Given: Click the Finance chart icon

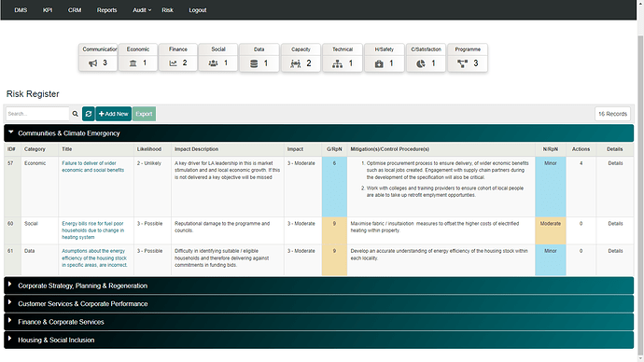Looking at the screenshot, I should coord(173,63).
